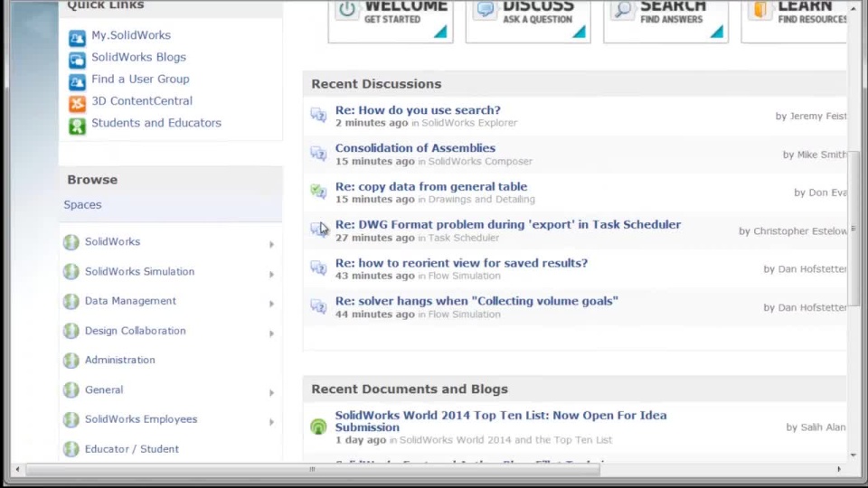The height and width of the screenshot is (488, 868).
Task: Open 'how to reorient view for saved results?'
Action: (x=462, y=263)
